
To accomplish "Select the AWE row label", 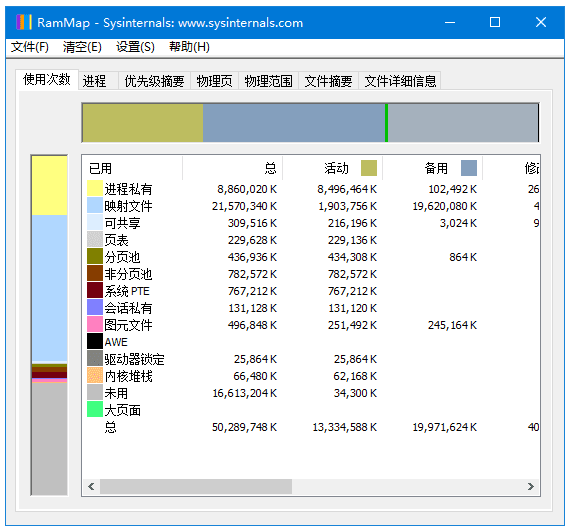I will click(x=116, y=342).
